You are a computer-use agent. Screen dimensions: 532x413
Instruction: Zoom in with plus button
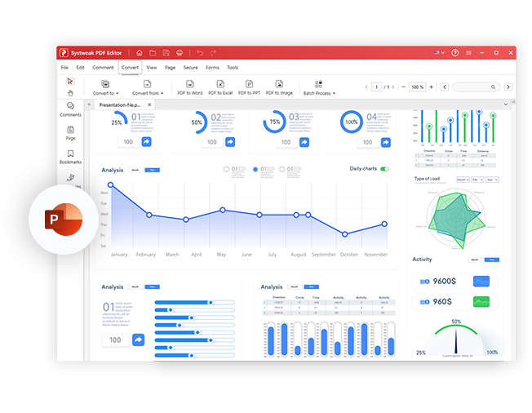click(x=432, y=87)
